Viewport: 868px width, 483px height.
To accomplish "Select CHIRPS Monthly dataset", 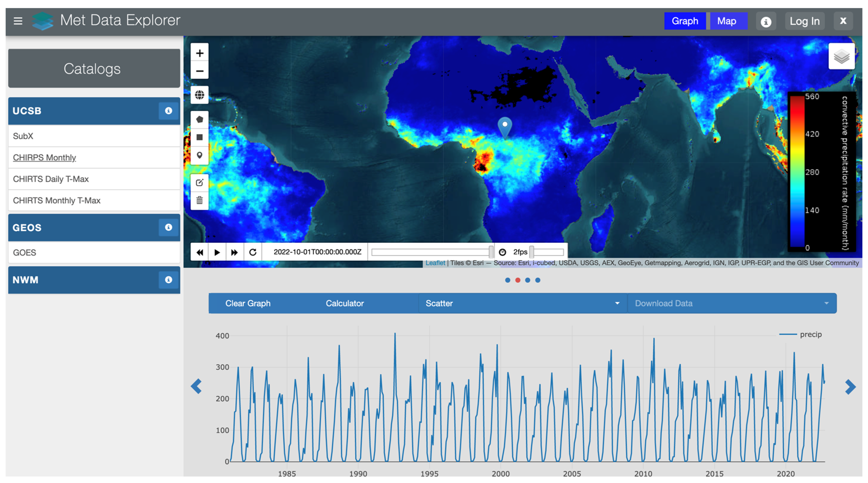I will pos(45,157).
